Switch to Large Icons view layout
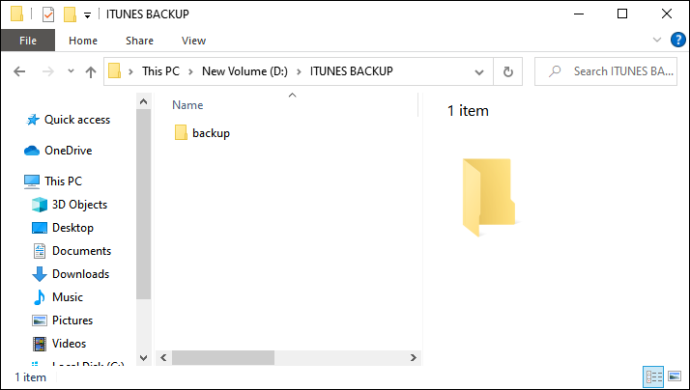Image resolution: width=690 pixels, height=390 pixels. (675, 376)
